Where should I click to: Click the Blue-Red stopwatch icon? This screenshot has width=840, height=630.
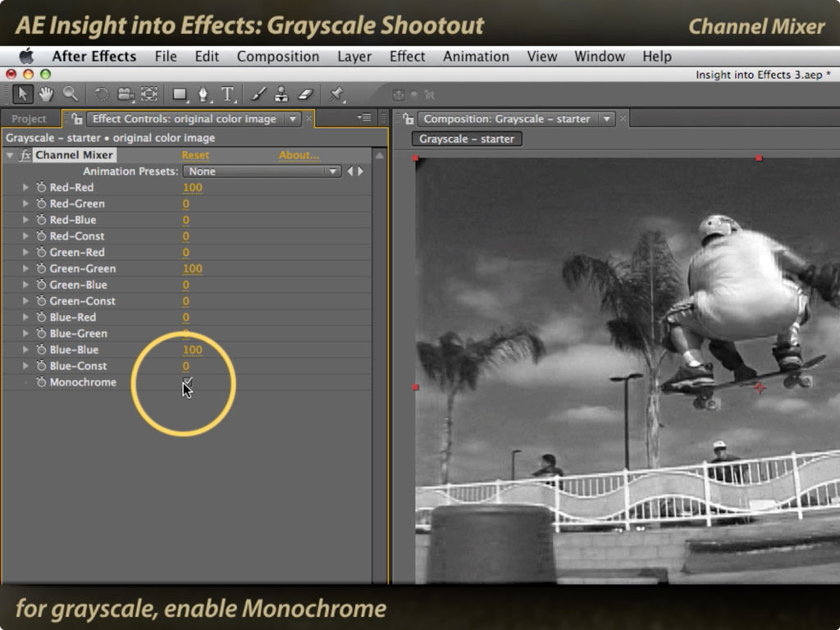pos(41,317)
